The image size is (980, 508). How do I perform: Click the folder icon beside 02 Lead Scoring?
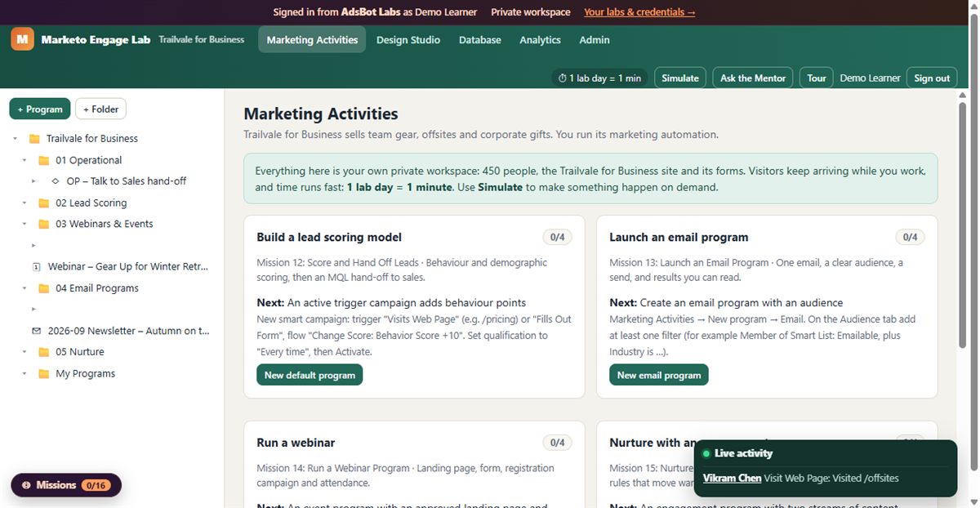[44, 203]
